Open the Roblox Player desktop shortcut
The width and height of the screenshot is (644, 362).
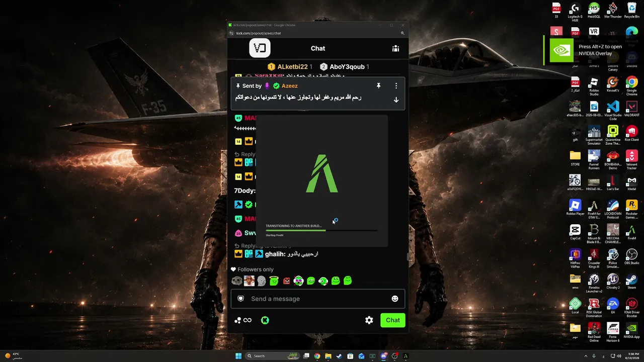point(575,207)
